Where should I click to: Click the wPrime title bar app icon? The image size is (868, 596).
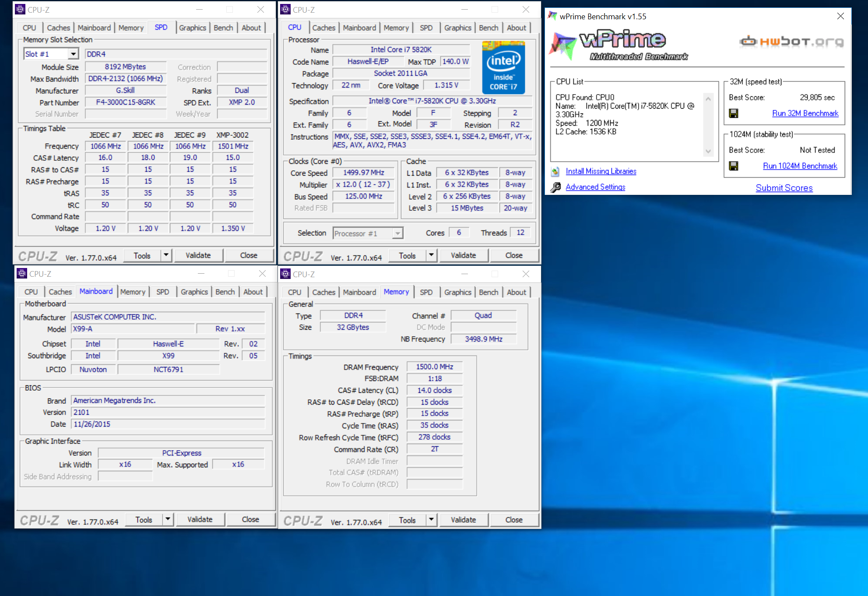[552, 16]
